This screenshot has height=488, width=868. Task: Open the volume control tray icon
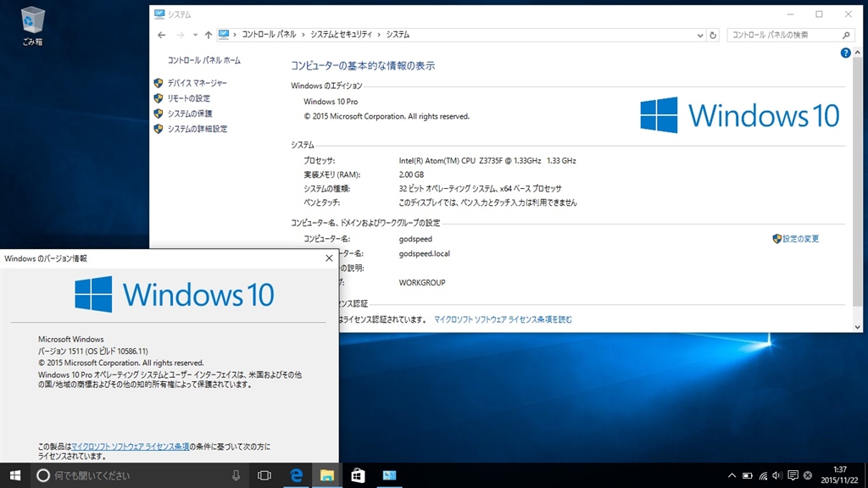[x=778, y=475]
